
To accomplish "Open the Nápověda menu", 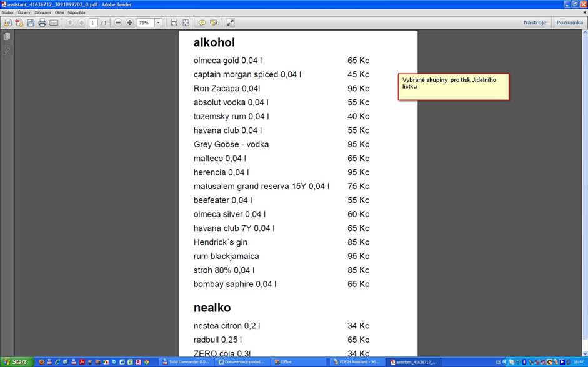I will coord(76,12).
